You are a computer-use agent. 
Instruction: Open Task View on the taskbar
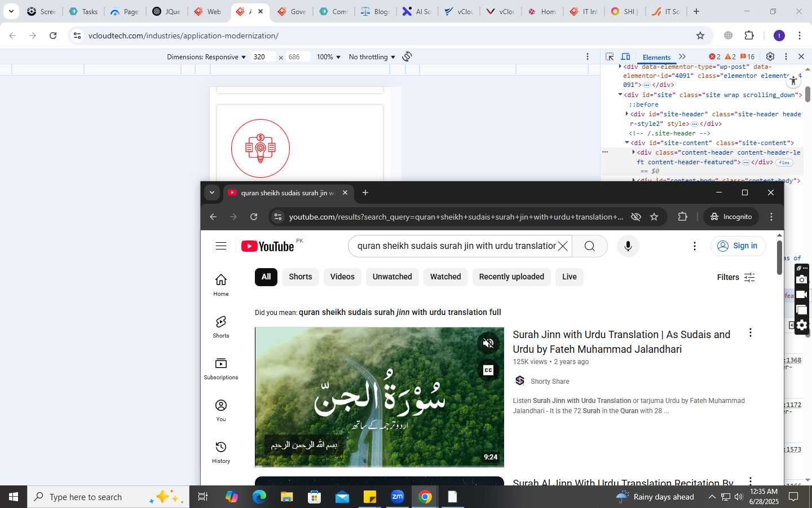(203, 497)
